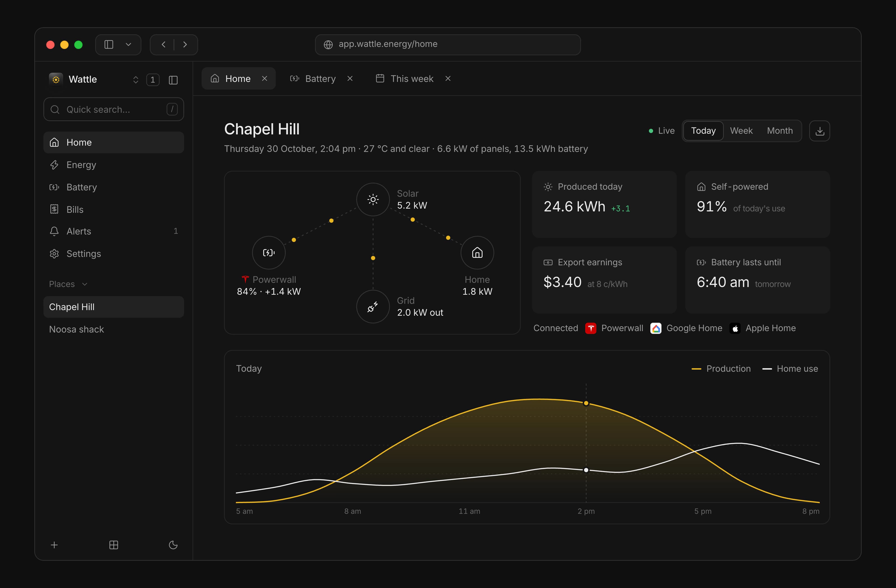
Task: Click the Production marker on chart at 2 pm
Action: 586,403
